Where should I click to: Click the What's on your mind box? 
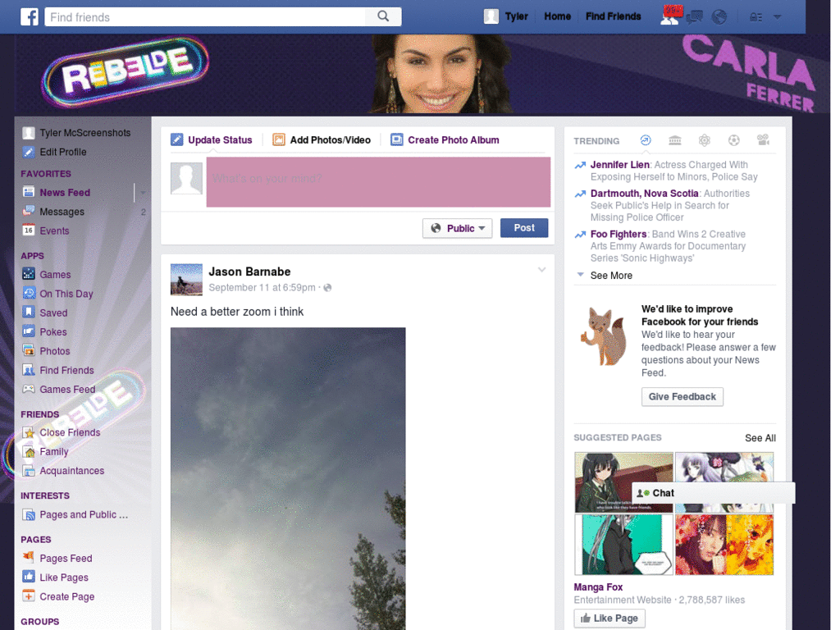pos(378,181)
